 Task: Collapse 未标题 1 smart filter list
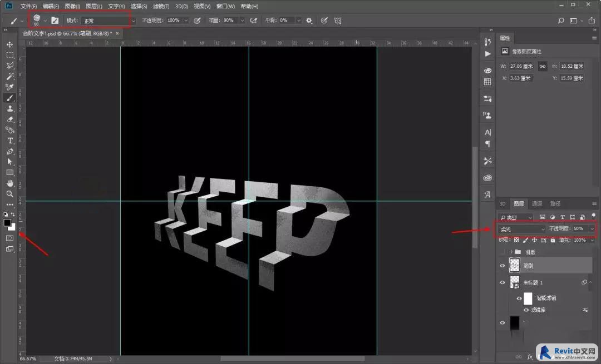click(x=590, y=282)
